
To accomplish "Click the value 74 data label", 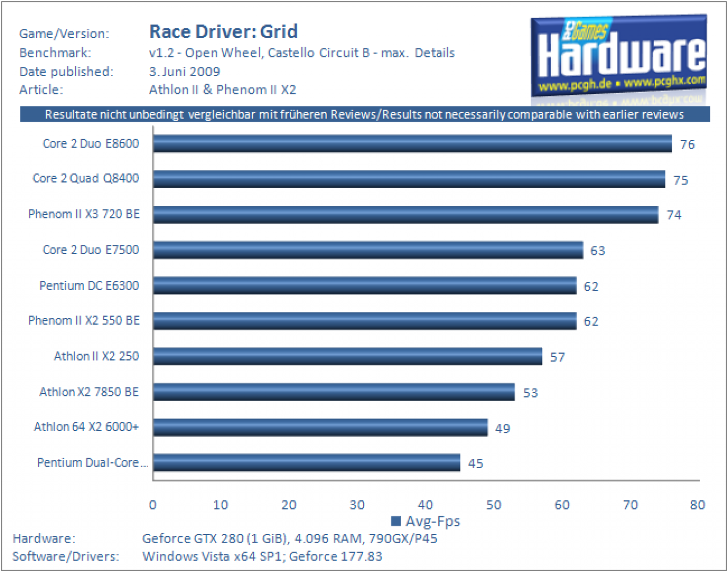I will point(674,215).
